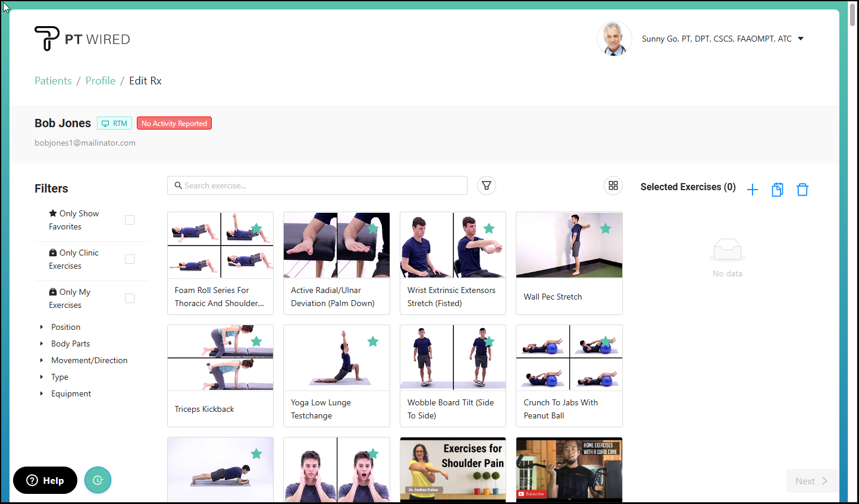859x504 pixels.
Task: Click the trash icon to clear selected exercises
Action: point(802,190)
